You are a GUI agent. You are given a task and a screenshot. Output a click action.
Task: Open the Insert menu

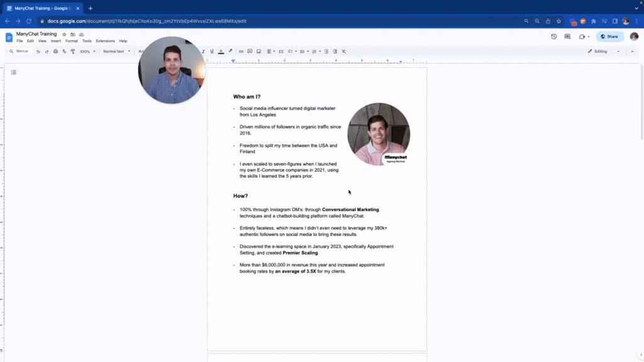[x=56, y=41]
